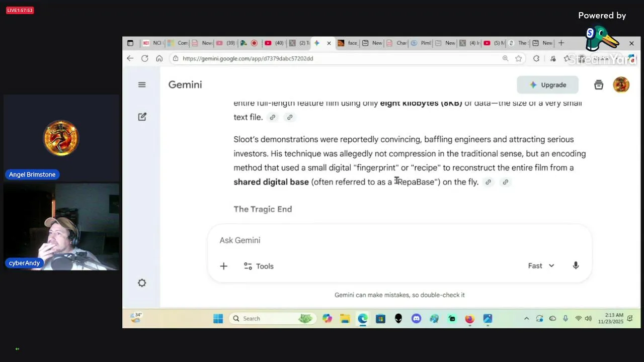Click the bold "shared digital base" text

(271, 182)
